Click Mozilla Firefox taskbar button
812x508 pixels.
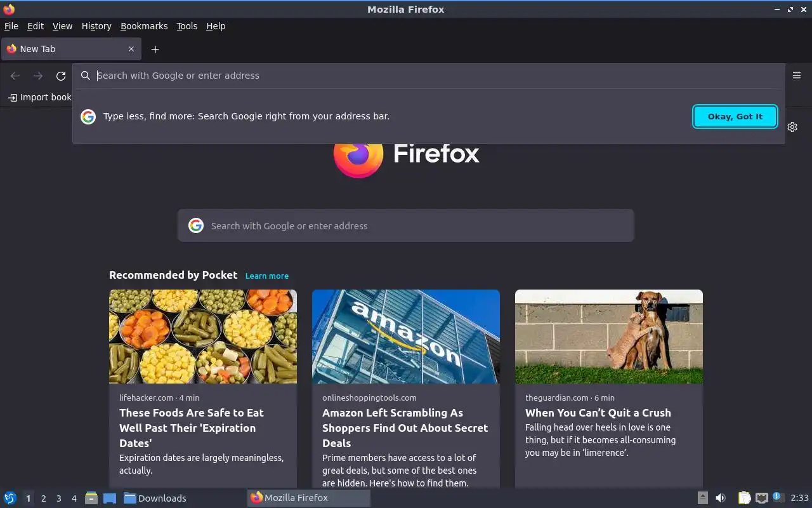(308, 498)
